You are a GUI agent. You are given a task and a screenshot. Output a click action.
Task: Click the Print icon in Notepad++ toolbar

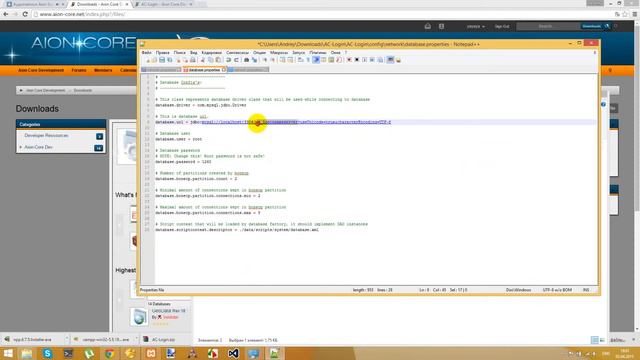point(193,60)
